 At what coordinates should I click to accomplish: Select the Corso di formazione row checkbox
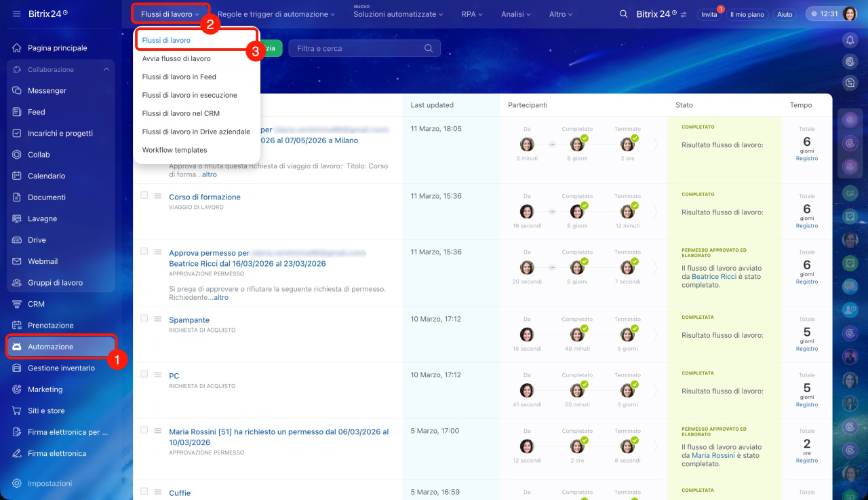144,195
